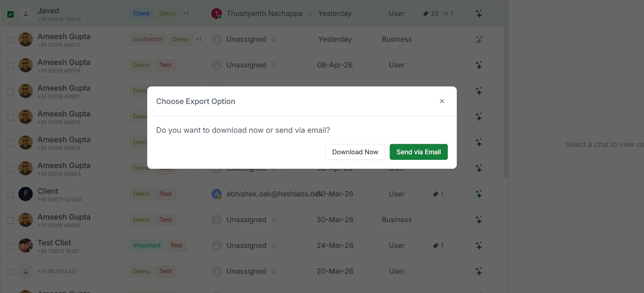Click the Client tag on Javed's row
This screenshot has height=293, width=644.
click(x=141, y=13)
